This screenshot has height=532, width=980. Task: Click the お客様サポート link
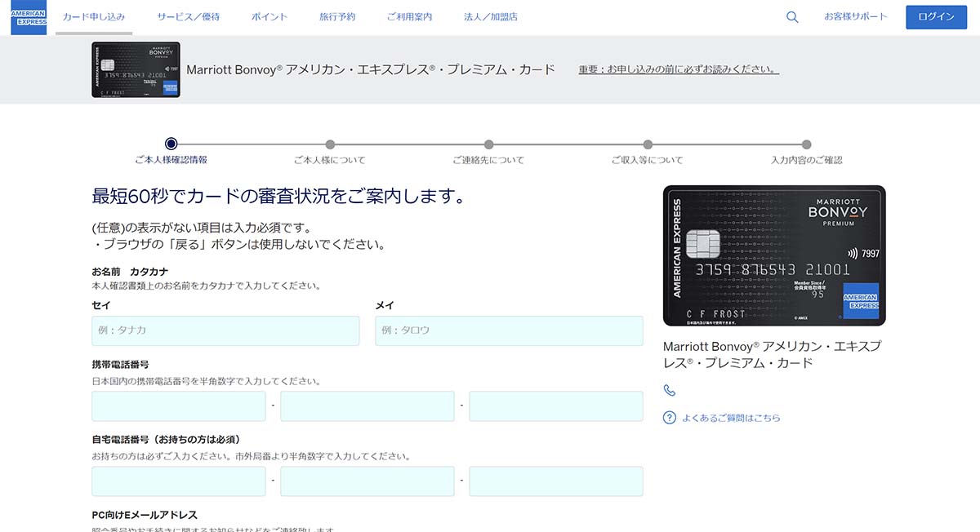point(855,17)
